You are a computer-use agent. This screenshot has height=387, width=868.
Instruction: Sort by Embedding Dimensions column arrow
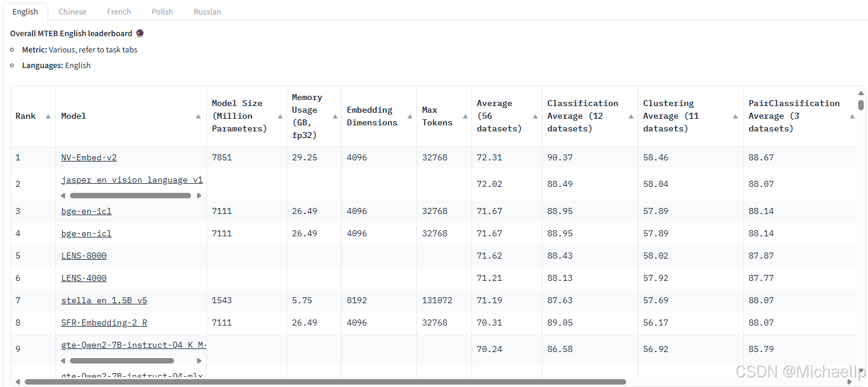click(x=410, y=116)
